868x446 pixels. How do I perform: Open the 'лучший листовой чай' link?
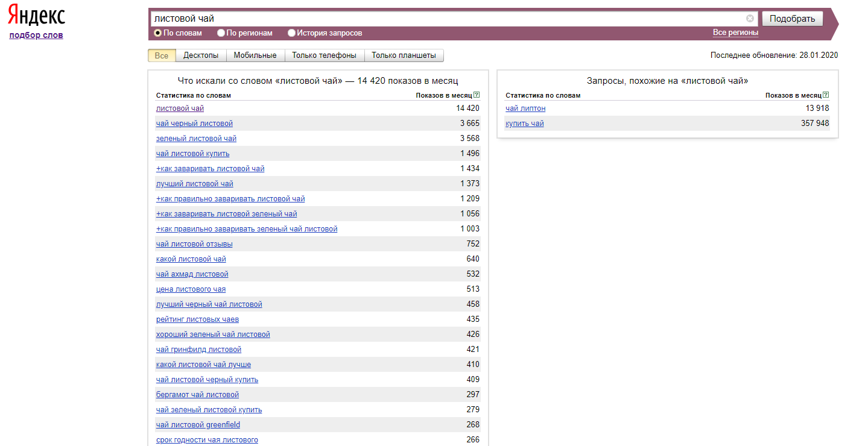194,184
